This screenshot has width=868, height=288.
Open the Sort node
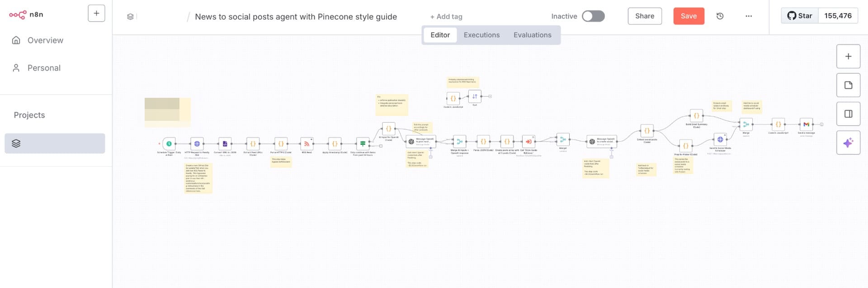pos(475,96)
